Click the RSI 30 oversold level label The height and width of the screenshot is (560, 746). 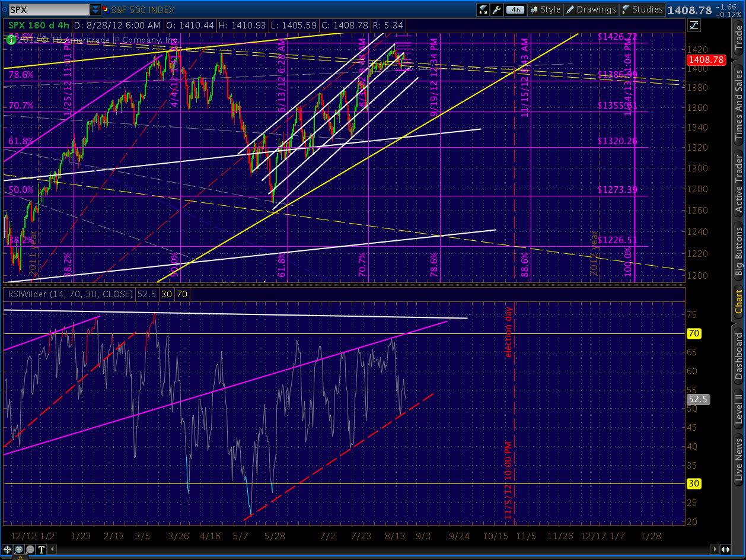694,483
